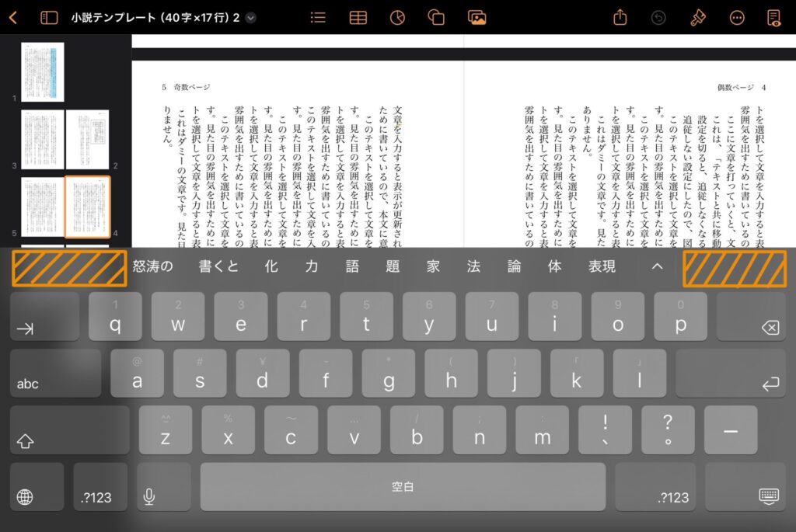Tap the back chevron to exit document

(x=13, y=18)
